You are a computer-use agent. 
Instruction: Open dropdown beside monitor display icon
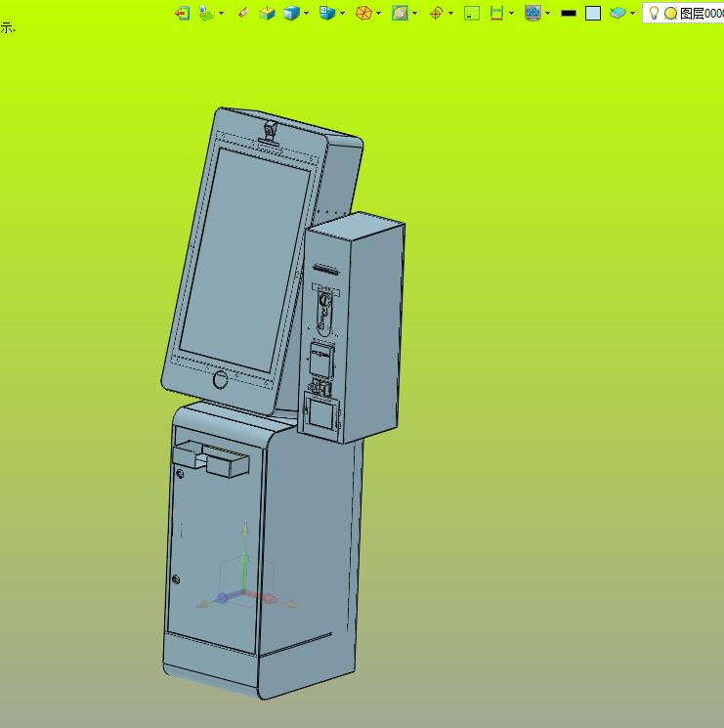click(547, 14)
